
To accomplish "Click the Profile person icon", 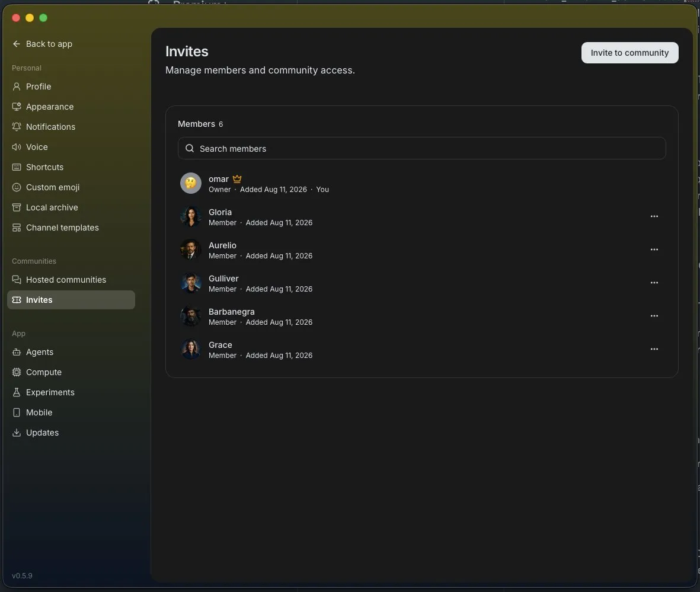I will (17, 87).
